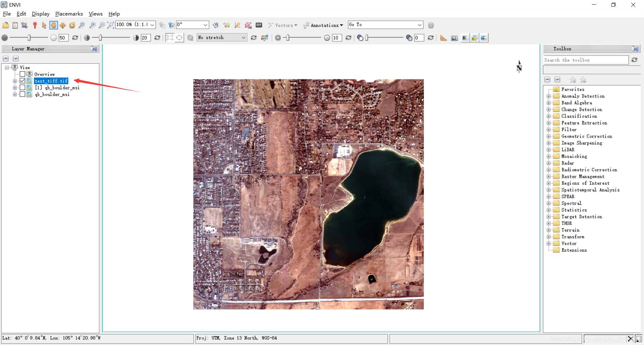Activate the Pan hand tool
The image size is (644, 345).
tap(53, 25)
